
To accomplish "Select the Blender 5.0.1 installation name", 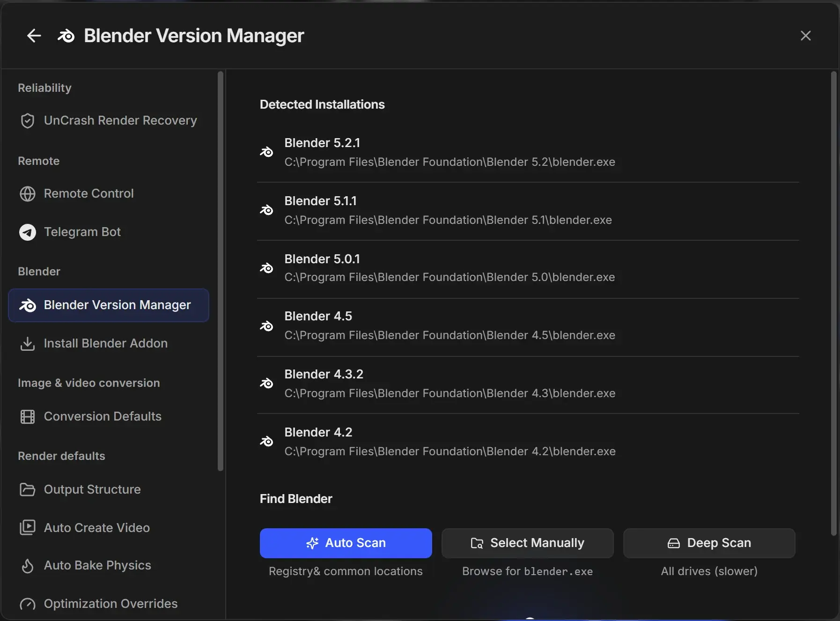I will click(x=322, y=259).
